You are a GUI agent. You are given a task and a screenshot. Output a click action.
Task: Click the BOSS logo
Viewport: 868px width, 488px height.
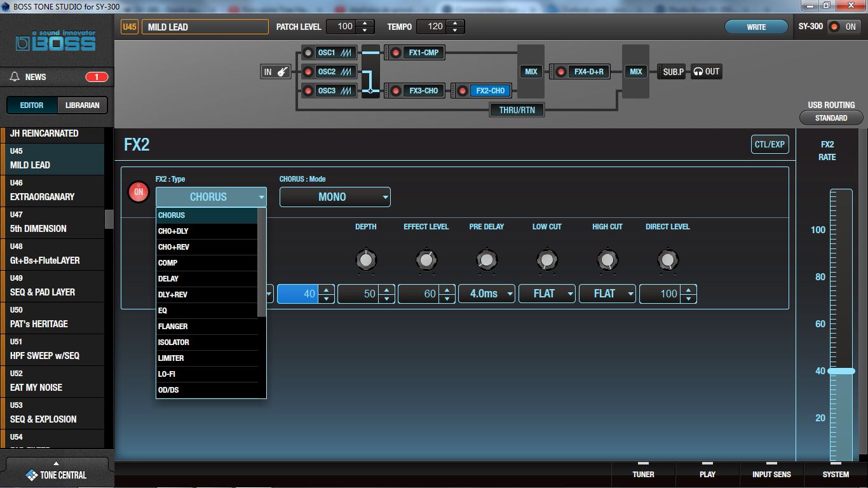point(56,41)
